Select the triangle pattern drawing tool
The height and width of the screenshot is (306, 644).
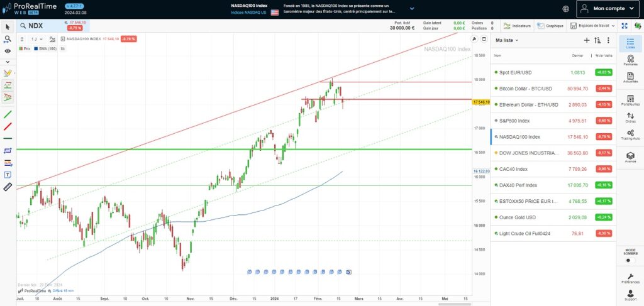pyautogui.click(x=8, y=97)
